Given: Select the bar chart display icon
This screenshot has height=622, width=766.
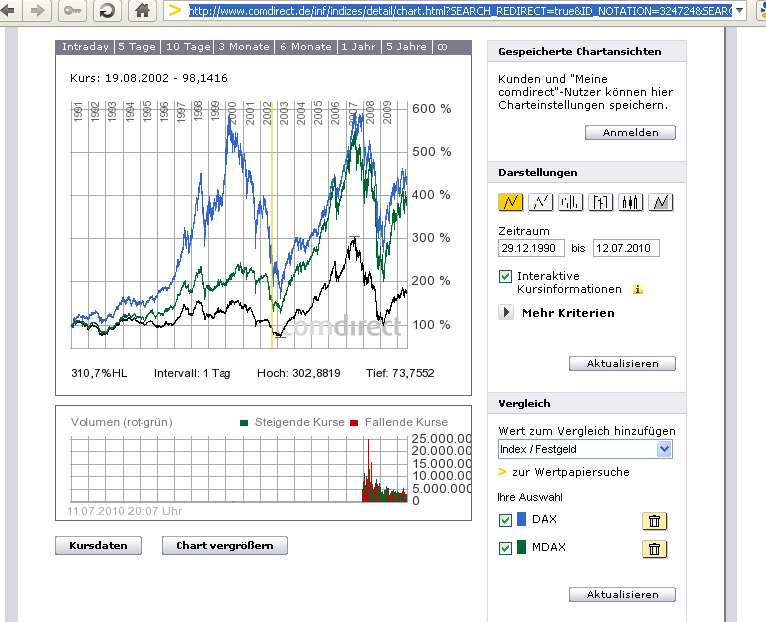Looking at the screenshot, I should [571, 202].
